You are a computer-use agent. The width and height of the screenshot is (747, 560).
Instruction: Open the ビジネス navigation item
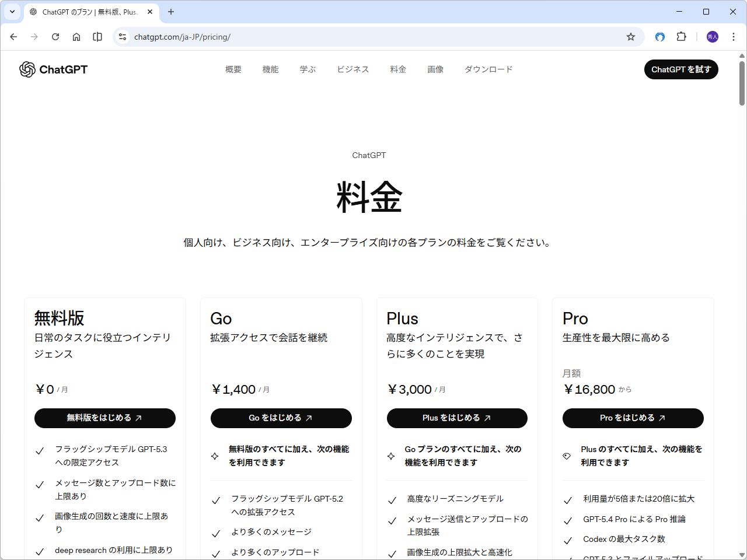(x=352, y=69)
